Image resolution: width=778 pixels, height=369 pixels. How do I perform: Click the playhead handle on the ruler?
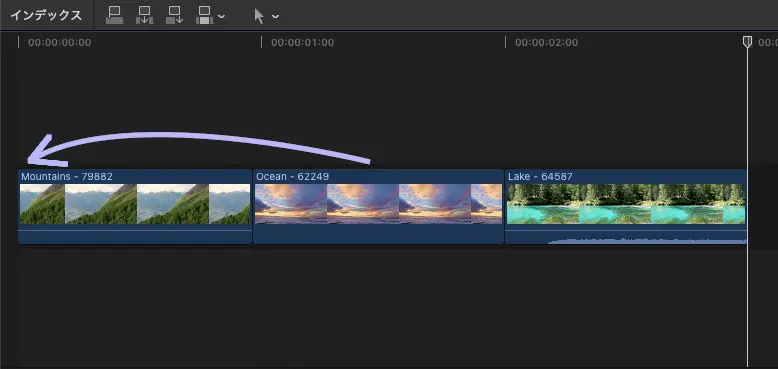(x=747, y=42)
